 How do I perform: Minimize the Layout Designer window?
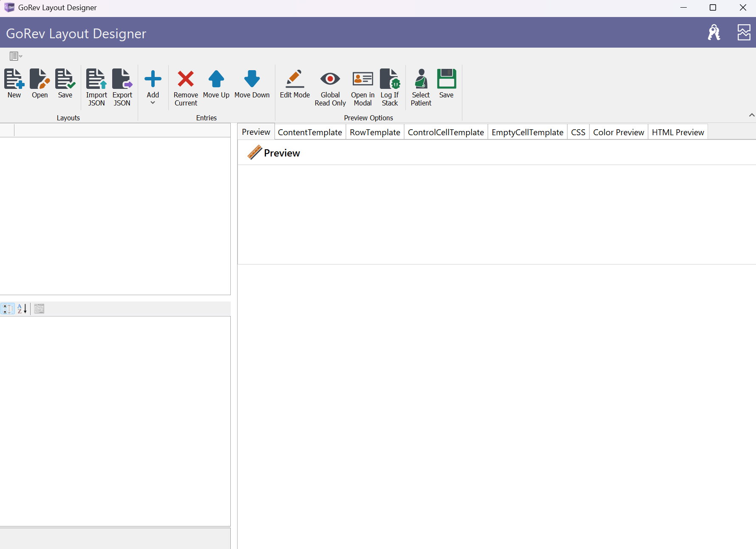(x=683, y=7)
